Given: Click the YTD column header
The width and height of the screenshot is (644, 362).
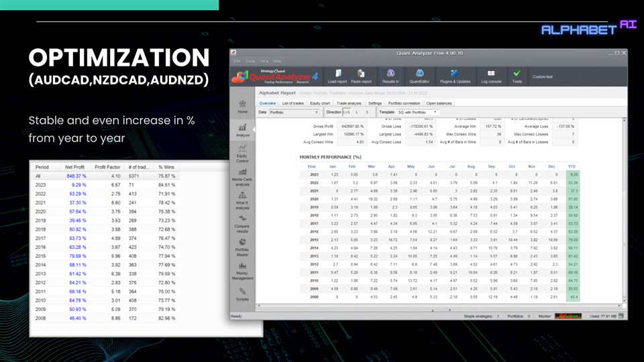Looking at the screenshot, I should click(572, 167).
